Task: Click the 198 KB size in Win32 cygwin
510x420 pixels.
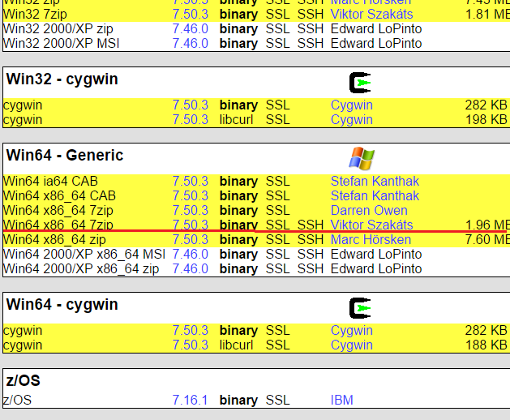Action: pos(486,120)
